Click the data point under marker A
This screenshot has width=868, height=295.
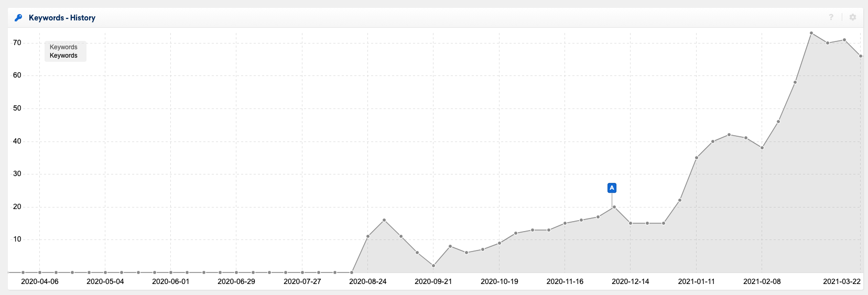(614, 207)
